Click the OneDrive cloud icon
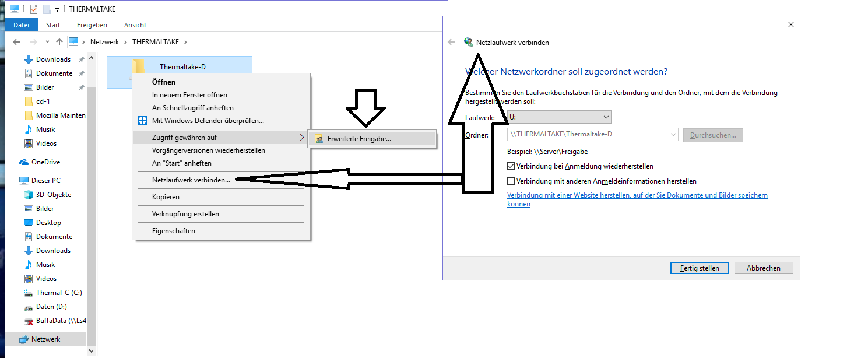This screenshot has height=358, width=868. coord(24,162)
